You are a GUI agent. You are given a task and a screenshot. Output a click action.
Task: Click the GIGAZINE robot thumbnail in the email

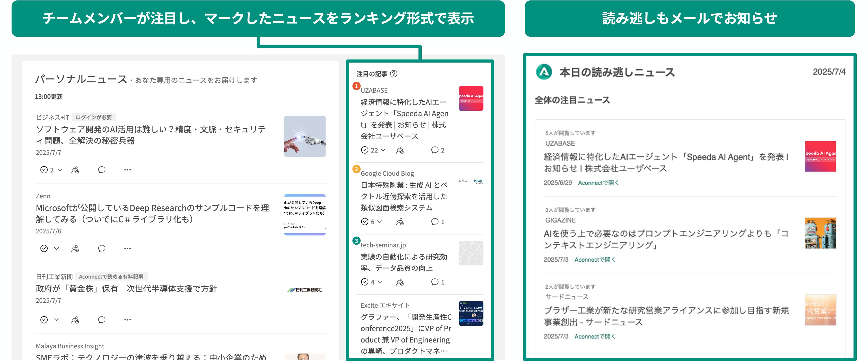pos(820,233)
